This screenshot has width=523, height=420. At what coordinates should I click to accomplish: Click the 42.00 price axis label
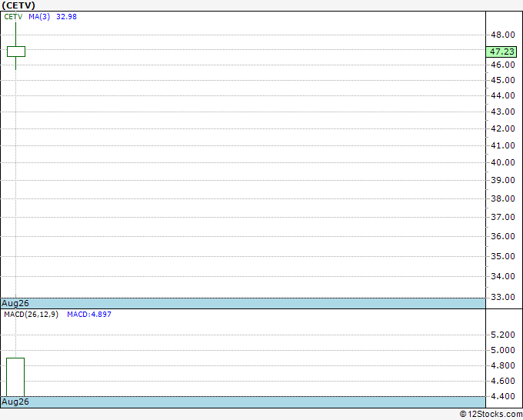pos(503,128)
